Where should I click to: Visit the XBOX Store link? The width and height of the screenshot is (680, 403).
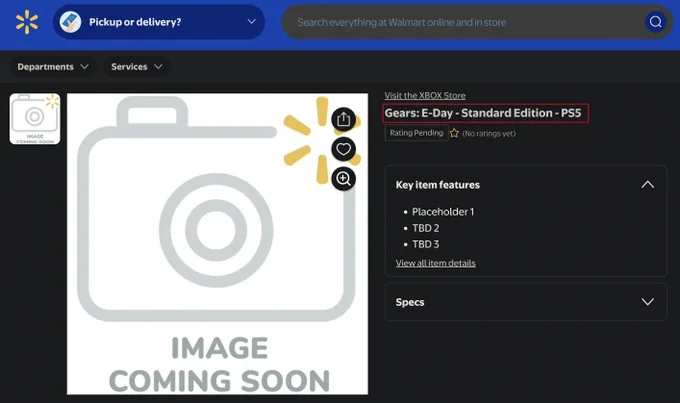425,95
